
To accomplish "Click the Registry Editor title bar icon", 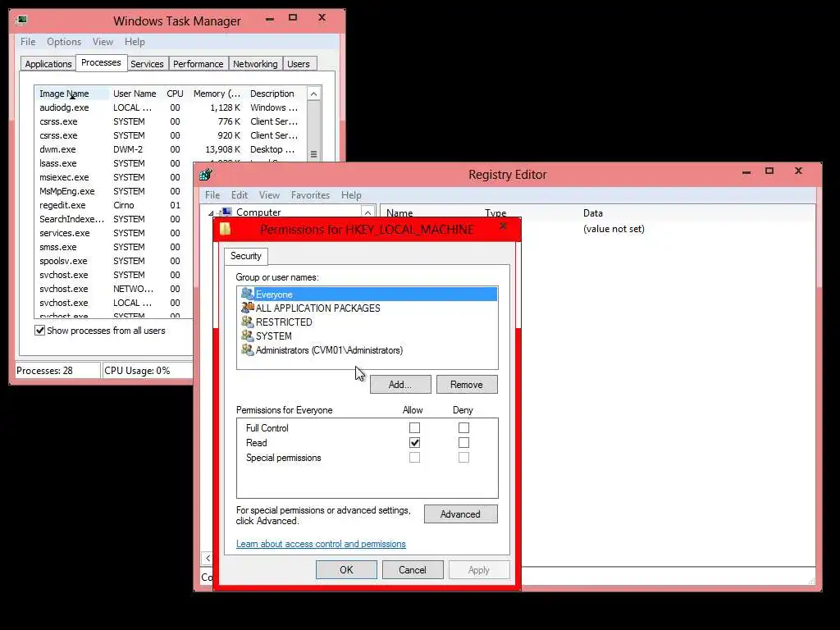I will point(206,175).
